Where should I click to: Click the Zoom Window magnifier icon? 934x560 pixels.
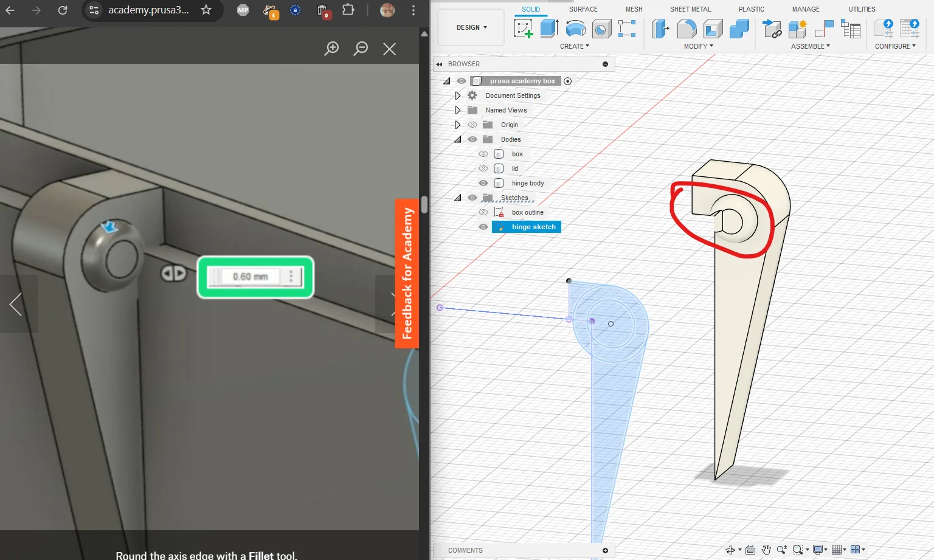[798, 550]
